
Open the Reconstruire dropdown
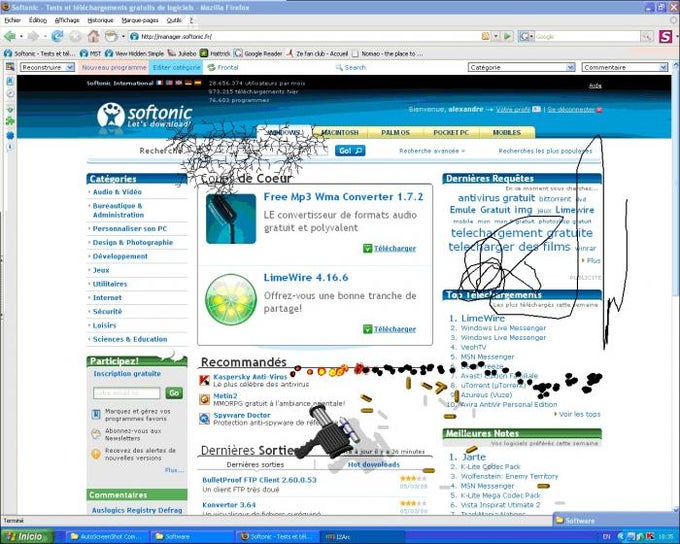(47, 67)
